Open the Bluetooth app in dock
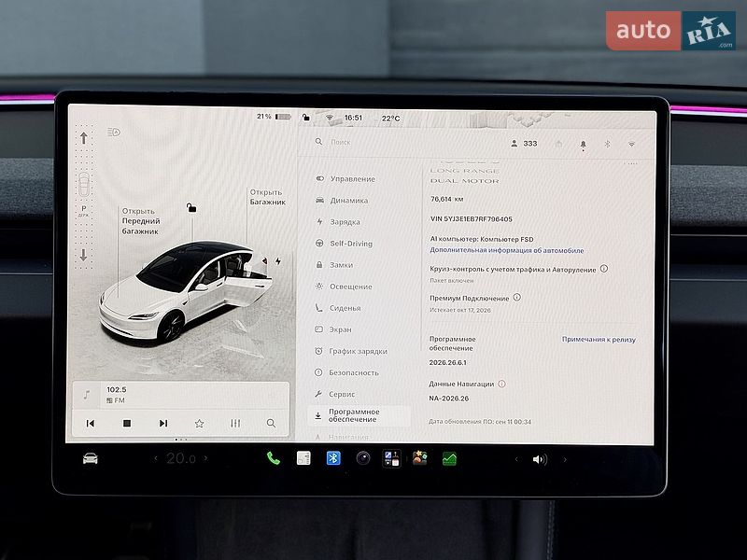The image size is (747, 560). 333,458
